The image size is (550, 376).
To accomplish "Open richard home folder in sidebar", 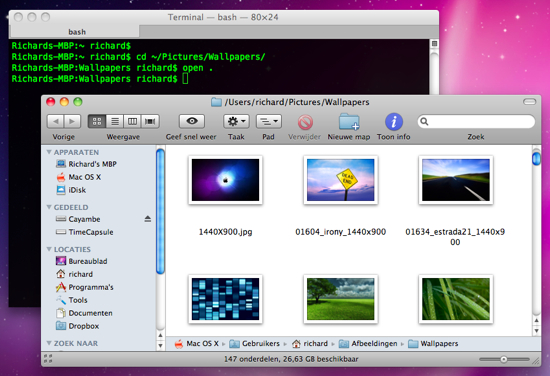I will click(x=74, y=274).
